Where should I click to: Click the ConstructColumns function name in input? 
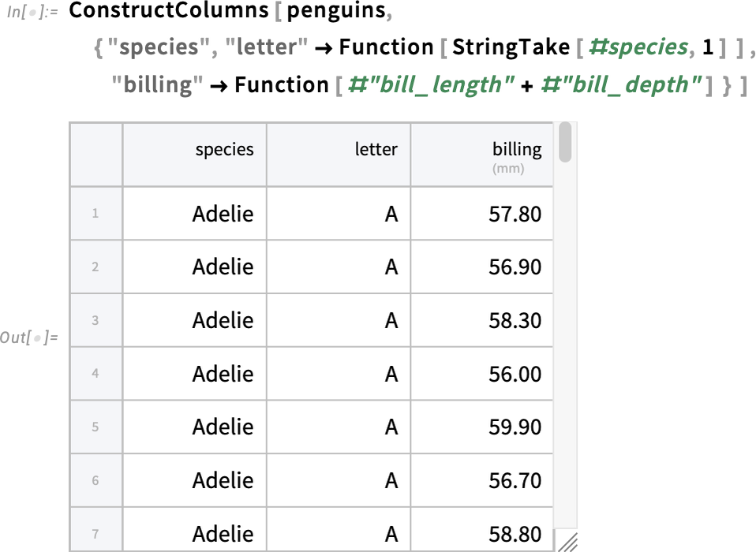click(169, 10)
